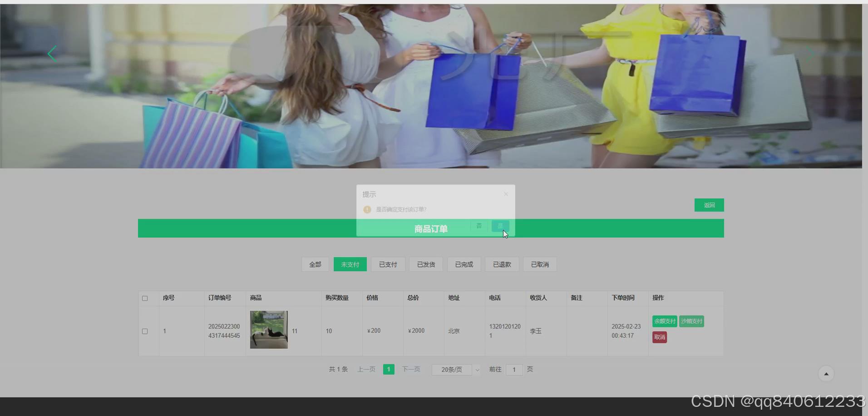Click the 返回 button
868x416 pixels.
[709, 205]
